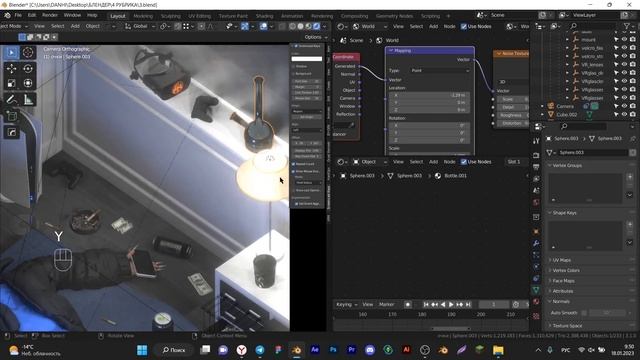This screenshot has width=640, height=360.
Task: Activate the Scale tool
Action: (11, 84)
